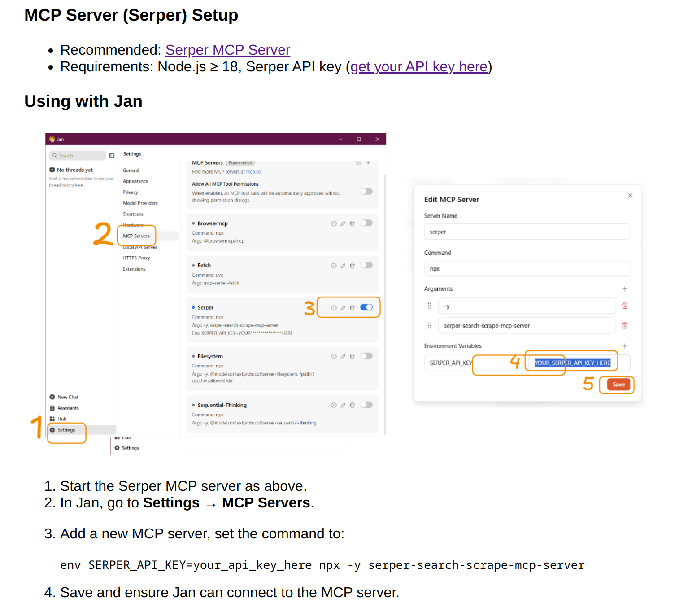688x616 pixels.
Task: Delete the -y argument with trash icon
Action: pyautogui.click(x=625, y=306)
